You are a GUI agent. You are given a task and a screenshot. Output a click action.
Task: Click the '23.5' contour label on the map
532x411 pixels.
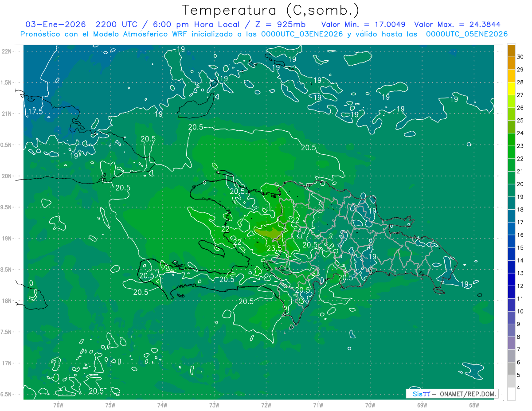(x=274, y=248)
